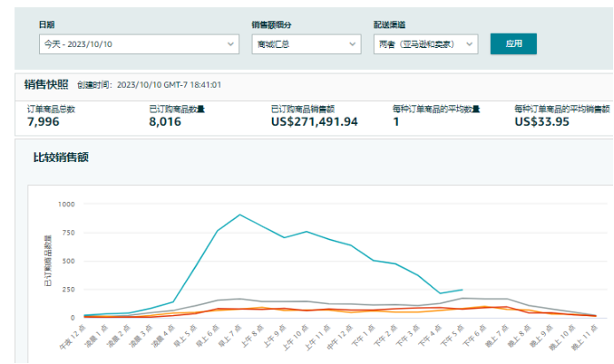Click the teal line endpoint at 下午5点
Image resolution: width=614 pixels, height=364 pixels.
462,290
